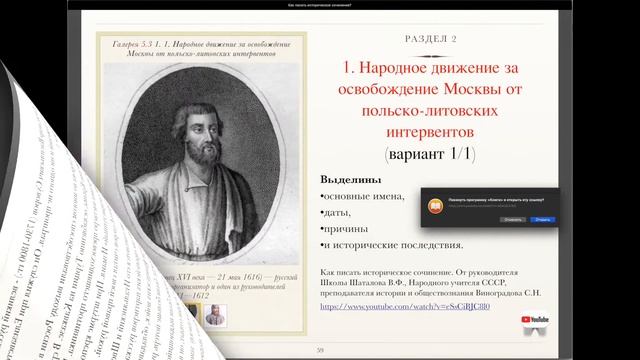Click the bullet 'и исторические последствия.'

click(391, 245)
